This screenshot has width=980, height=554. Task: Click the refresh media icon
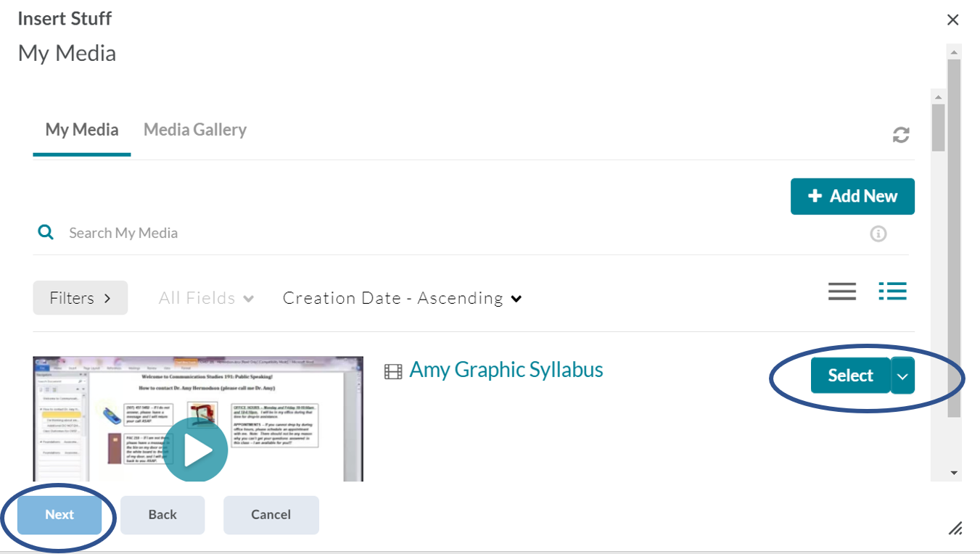[x=901, y=135]
